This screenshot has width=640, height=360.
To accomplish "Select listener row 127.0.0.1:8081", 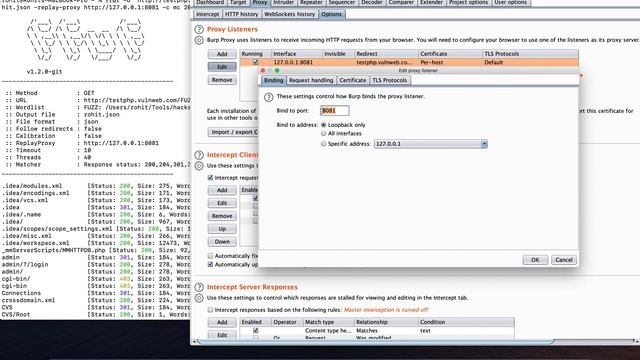I will click(x=409, y=62).
